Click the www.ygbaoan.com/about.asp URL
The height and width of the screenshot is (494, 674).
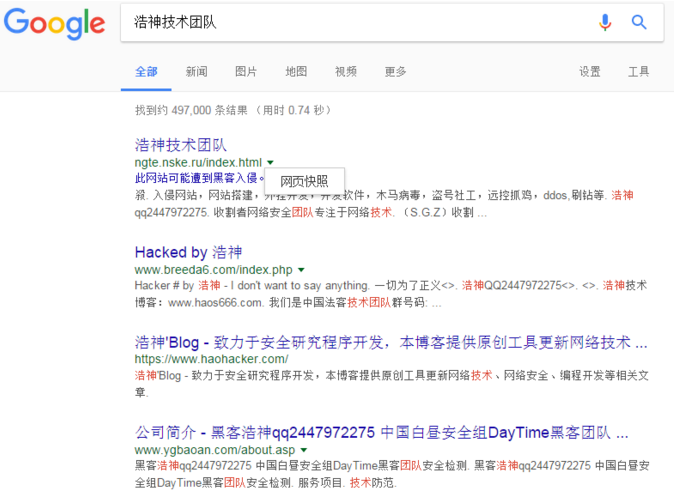pos(215,450)
